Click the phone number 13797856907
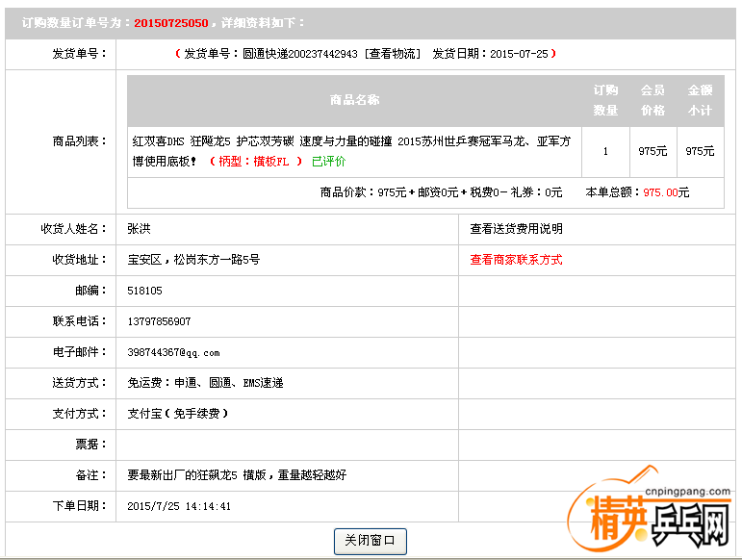 click(159, 321)
